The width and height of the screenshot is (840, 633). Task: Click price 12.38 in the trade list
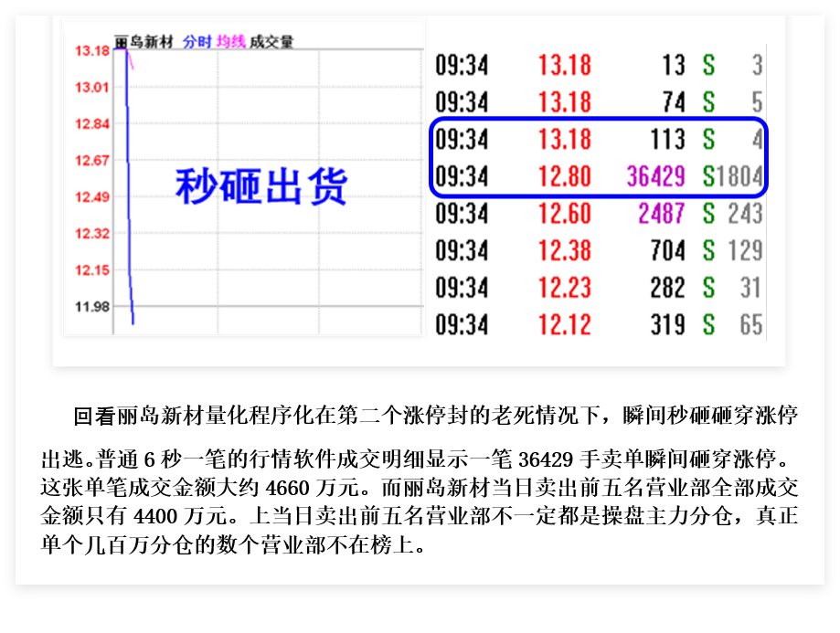pyautogui.click(x=565, y=250)
